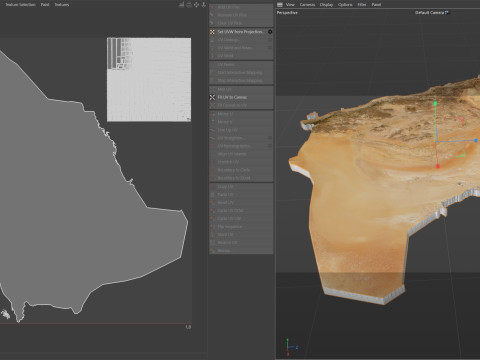This screenshot has width=480, height=360.
Task: Click the green Y-axis gizmo handle
Action: (435, 104)
